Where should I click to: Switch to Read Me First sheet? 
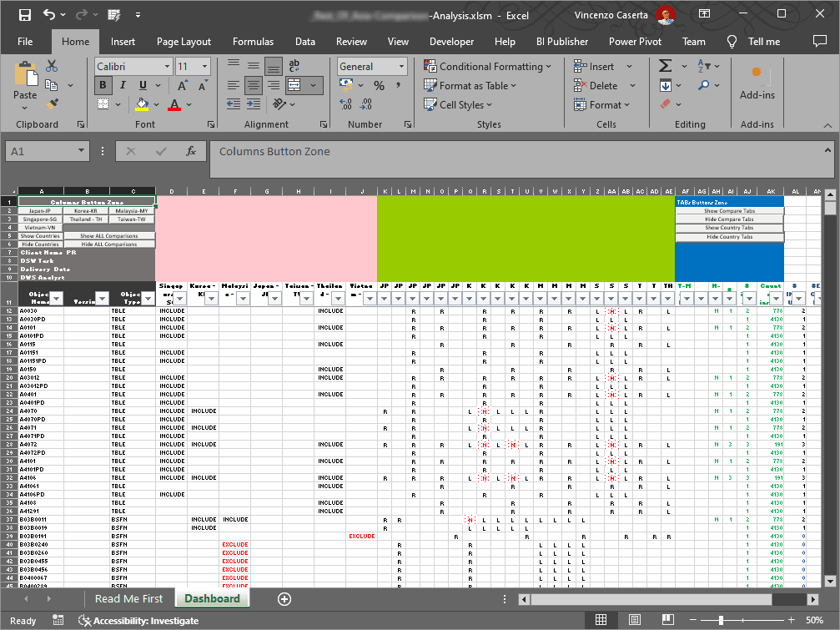point(128,598)
